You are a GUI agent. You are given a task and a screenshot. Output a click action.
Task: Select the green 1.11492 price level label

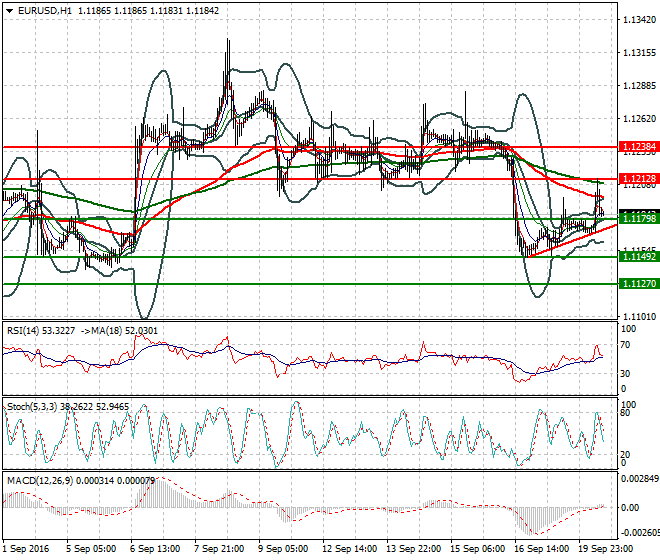click(639, 256)
